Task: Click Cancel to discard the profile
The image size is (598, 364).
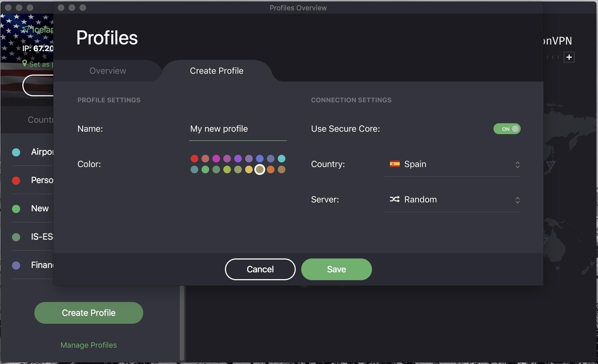Action: [260, 269]
